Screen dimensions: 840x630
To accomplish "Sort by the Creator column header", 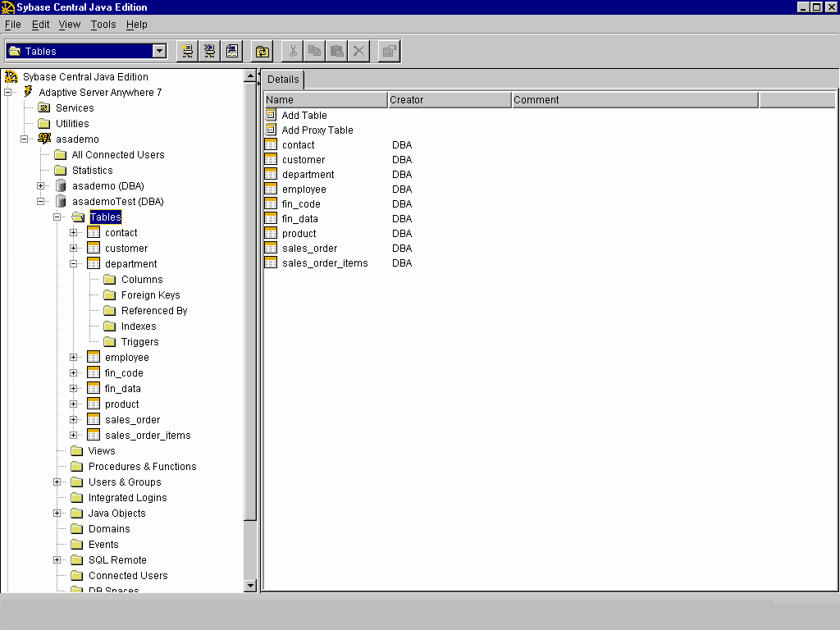I will coord(449,100).
